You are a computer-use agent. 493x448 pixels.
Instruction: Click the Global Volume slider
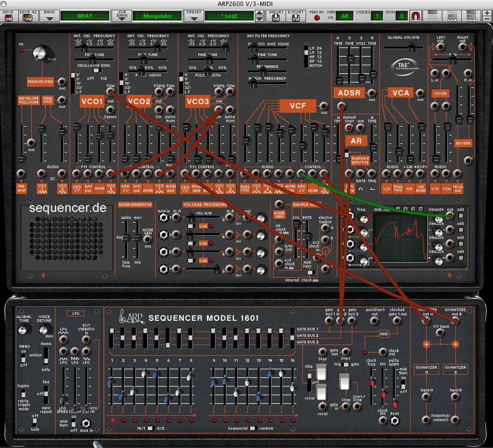(x=404, y=47)
